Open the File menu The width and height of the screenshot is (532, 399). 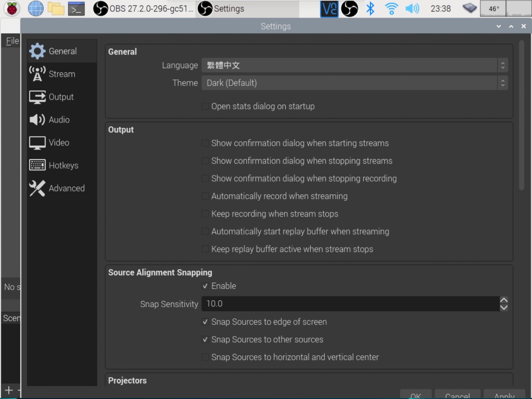coord(12,41)
